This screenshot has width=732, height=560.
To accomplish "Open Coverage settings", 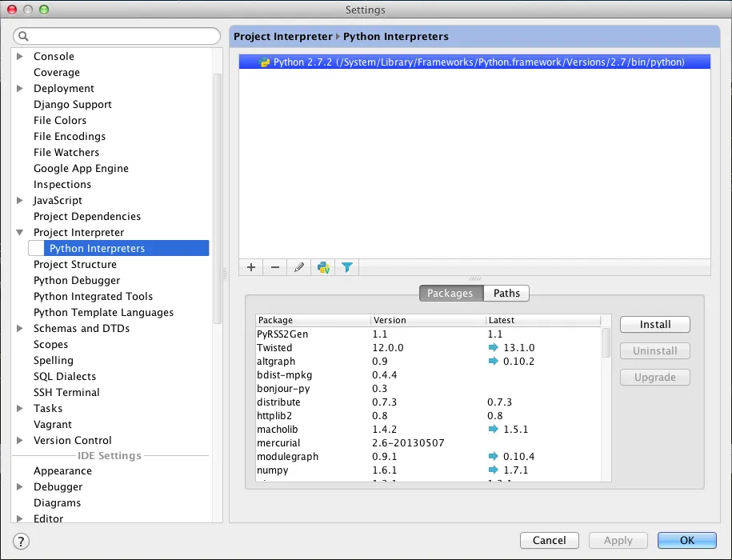I will tap(57, 72).
